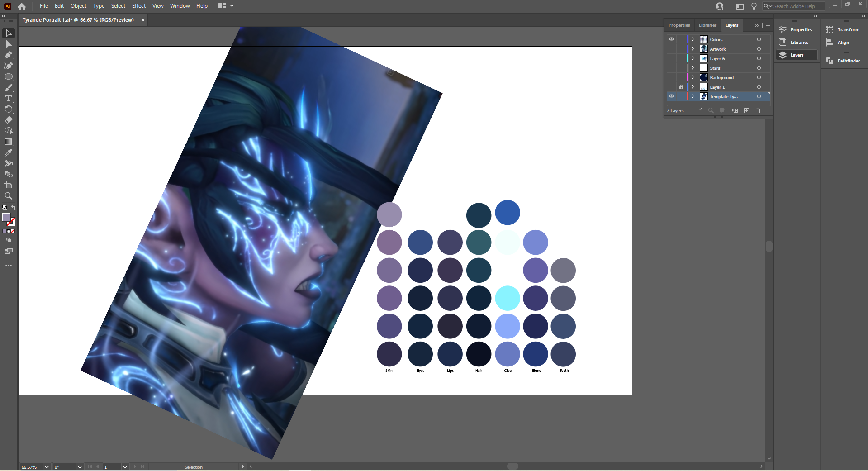868x471 pixels.
Task: Hide the Template Ty... layer eye icon
Action: pos(671,96)
